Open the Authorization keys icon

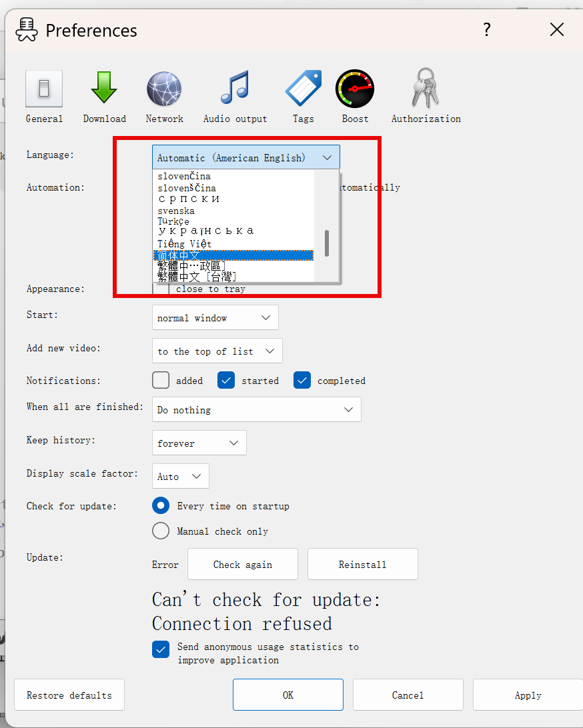[426, 89]
